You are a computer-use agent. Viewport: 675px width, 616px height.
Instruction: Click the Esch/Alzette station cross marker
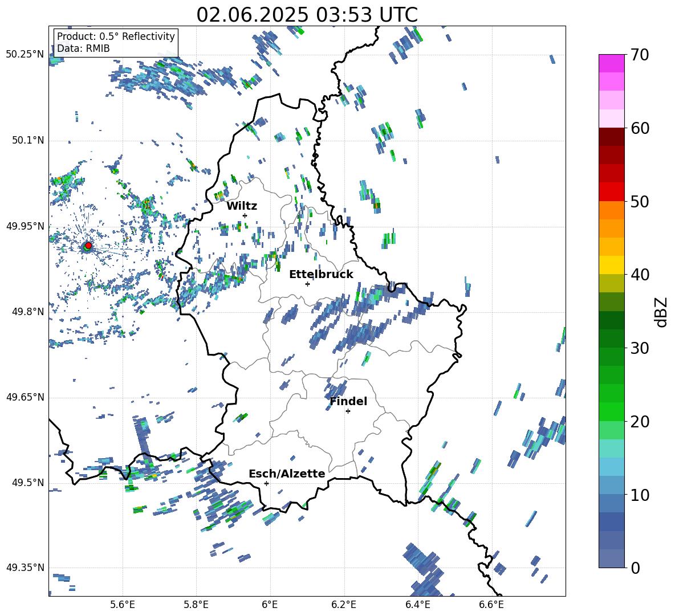[x=266, y=483]
